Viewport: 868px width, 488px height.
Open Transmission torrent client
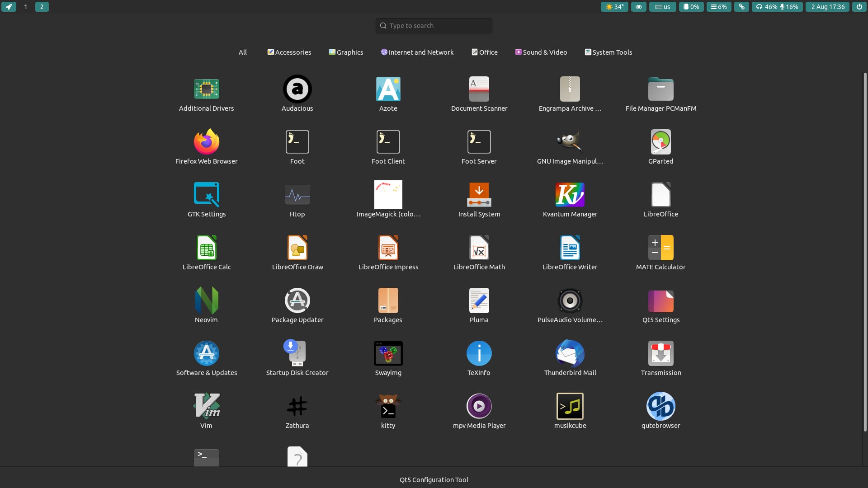661,358
